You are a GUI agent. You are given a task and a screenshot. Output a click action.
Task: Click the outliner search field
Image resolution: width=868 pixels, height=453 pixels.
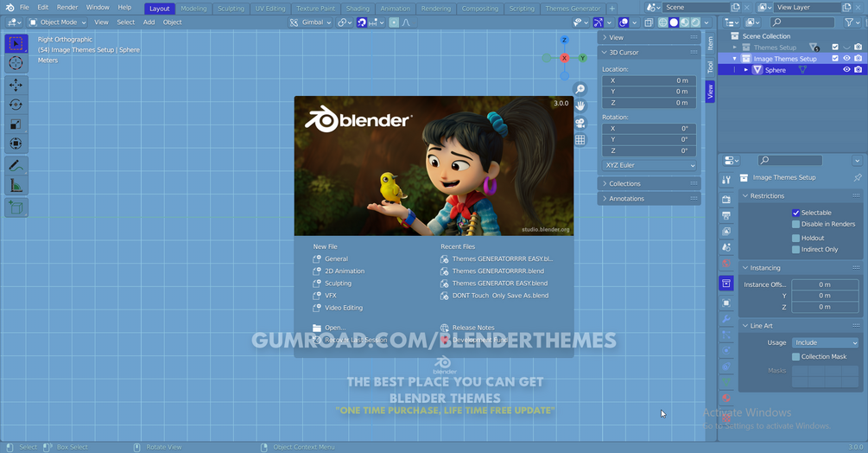pos(802,22)
